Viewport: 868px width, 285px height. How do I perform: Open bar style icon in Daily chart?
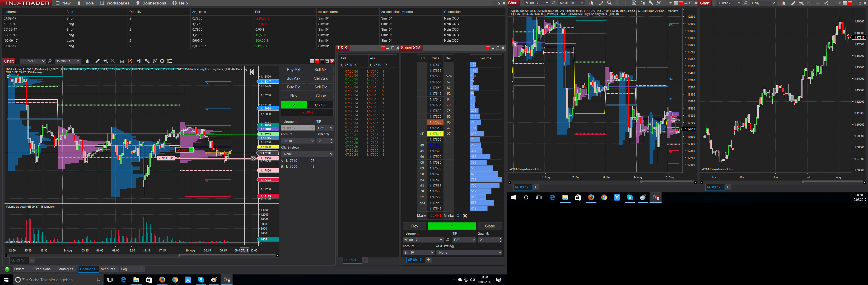(x=783, y=3)
